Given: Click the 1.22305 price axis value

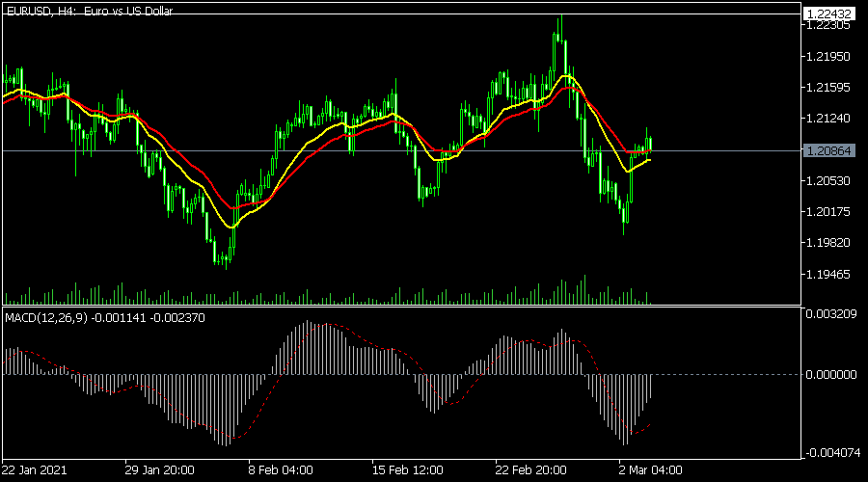Looking at the screenshot, I should coord(828,25).
